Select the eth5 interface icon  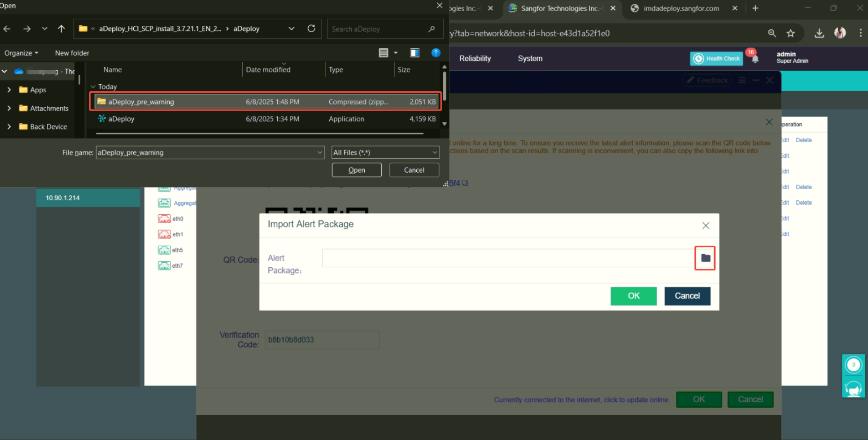[164, 250]
